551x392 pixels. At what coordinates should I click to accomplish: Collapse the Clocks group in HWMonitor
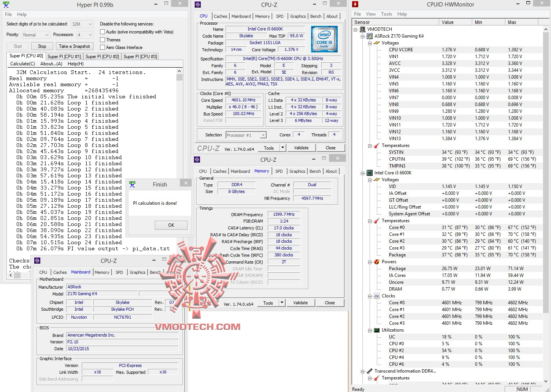pos(370,296)
